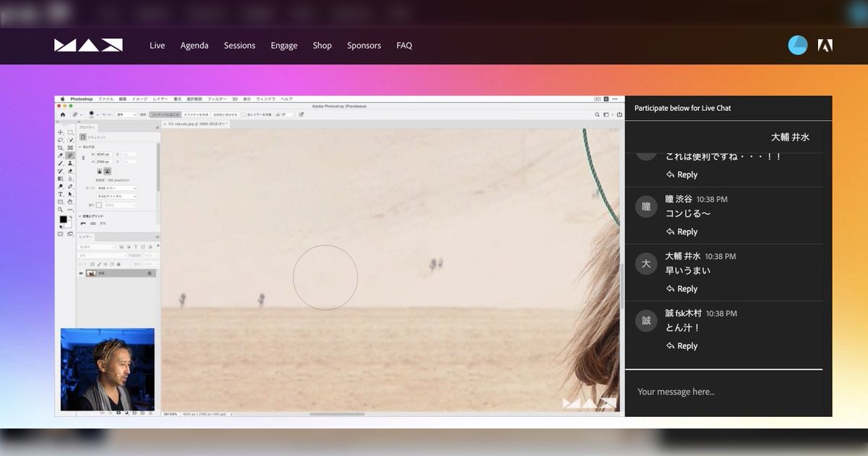This screenshot has width=868, height=456.
Task: Select the Move tool in the toolbar
Action: tap(59, 132)
